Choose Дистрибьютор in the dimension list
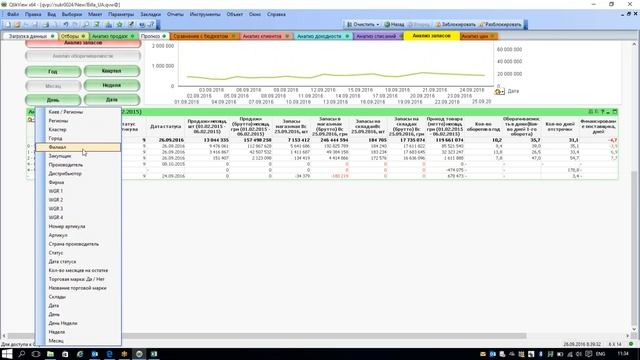This screenshot has height=360, width=640. pos(78,173)
